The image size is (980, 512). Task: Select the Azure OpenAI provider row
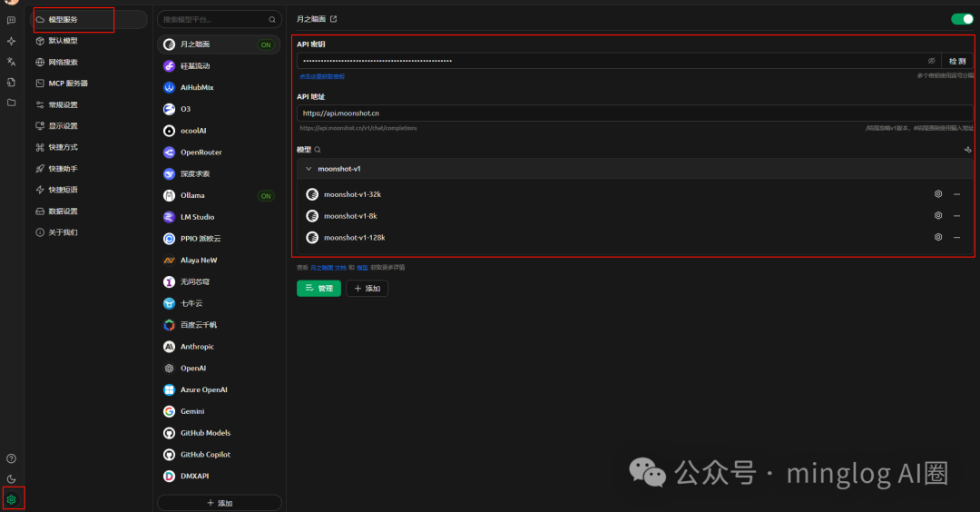(x=219, y=389)
